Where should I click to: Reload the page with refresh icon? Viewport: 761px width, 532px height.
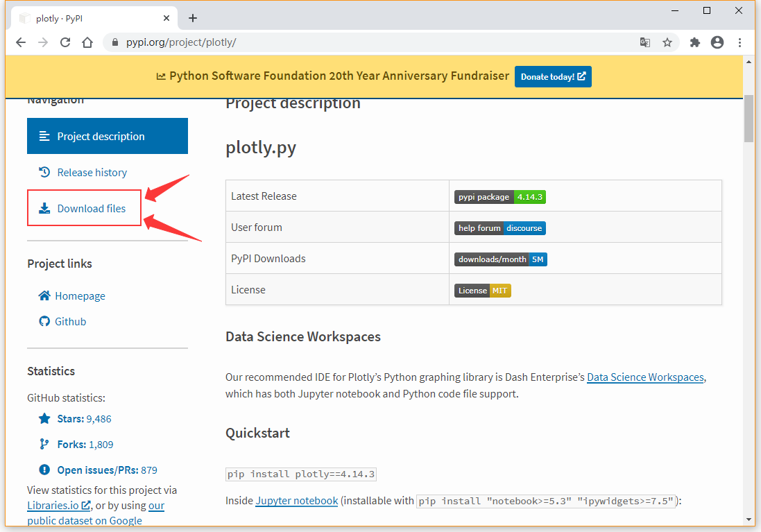pyautogui.click(x=65, y=42)
